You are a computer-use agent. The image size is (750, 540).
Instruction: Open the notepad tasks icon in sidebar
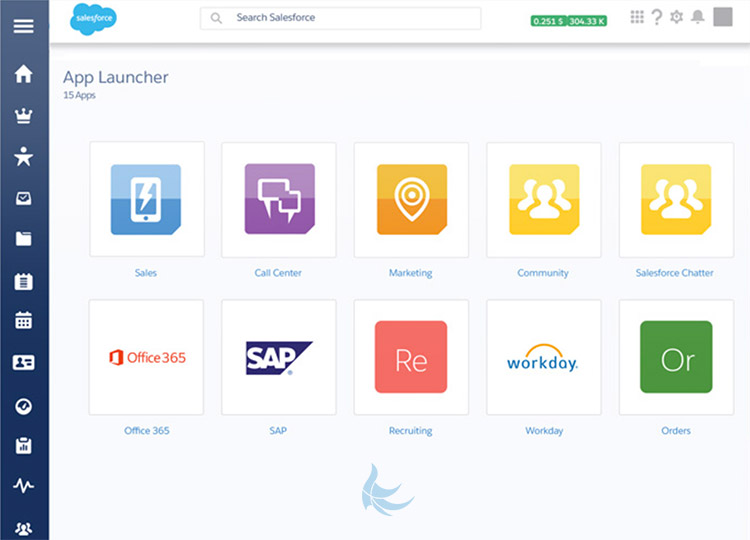23,281
